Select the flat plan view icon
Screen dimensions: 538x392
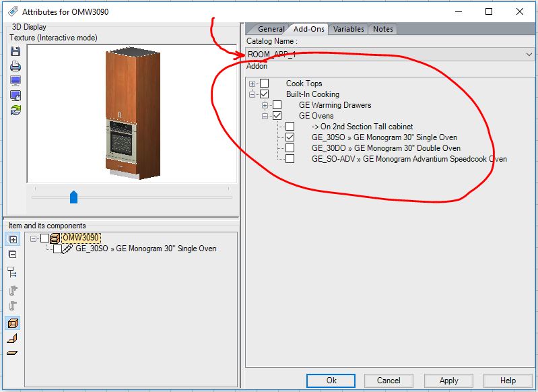12,353
